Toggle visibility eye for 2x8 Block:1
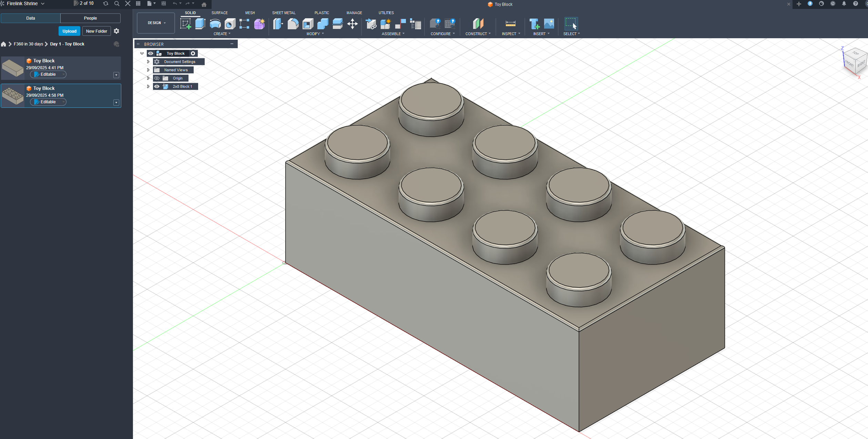 [x=157, y=86]
